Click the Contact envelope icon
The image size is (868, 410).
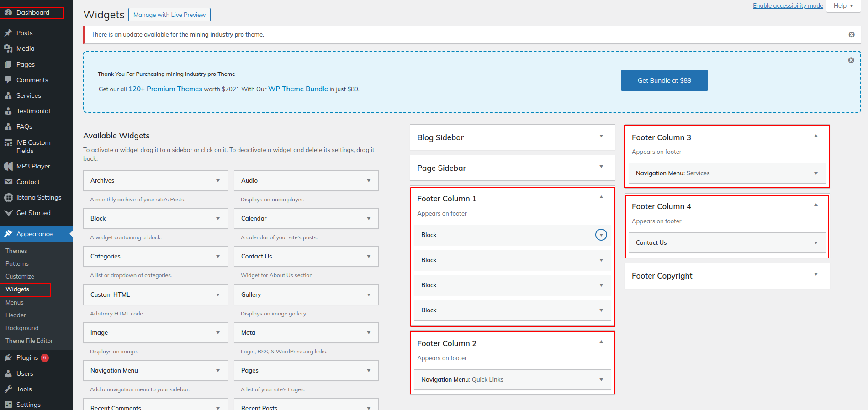click(x=8, y=182)
